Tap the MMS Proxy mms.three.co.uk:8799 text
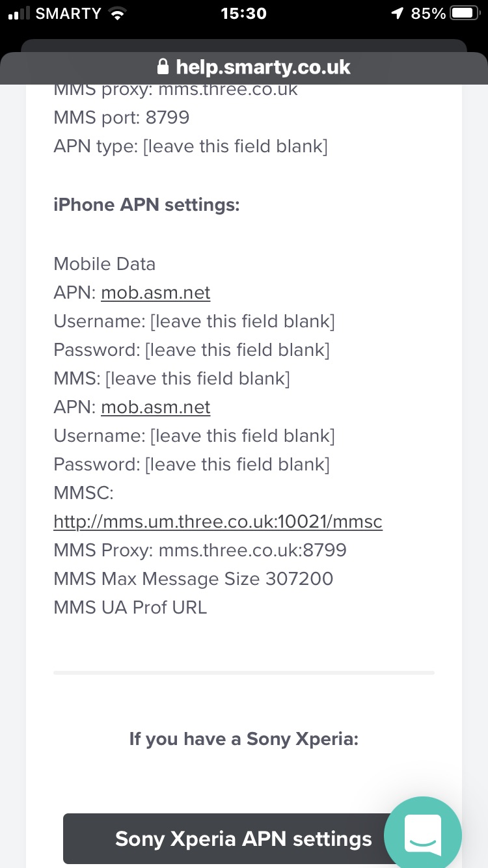The height and width of the screenshot is (868, 488). click(x=200, y=550)
